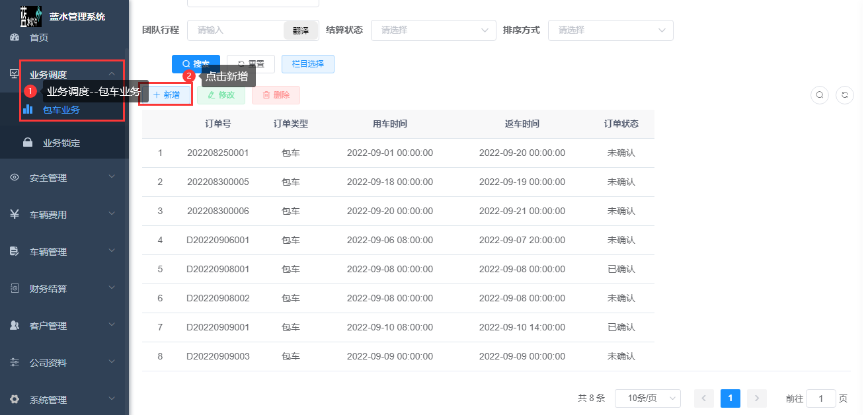This screenshot has width=868, height=415.
Task: Select order number D20220908002
Action: click(x=218, y=299)
